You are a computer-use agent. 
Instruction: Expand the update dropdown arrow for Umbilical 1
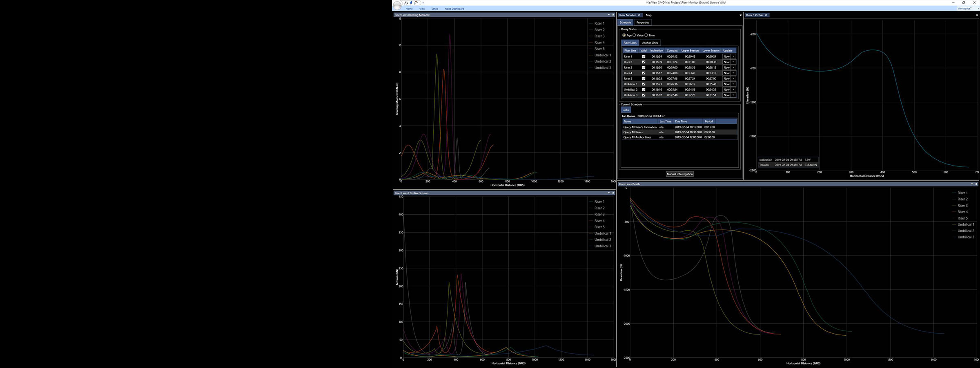click(733, 84)
